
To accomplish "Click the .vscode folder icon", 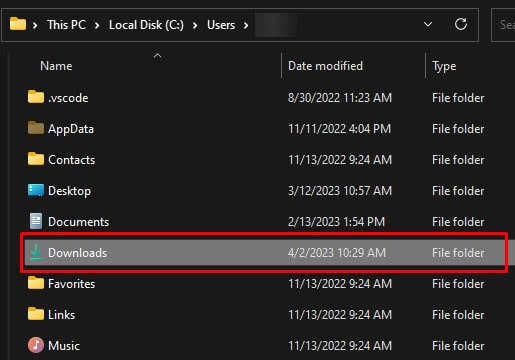I will [x=36, y=97].
